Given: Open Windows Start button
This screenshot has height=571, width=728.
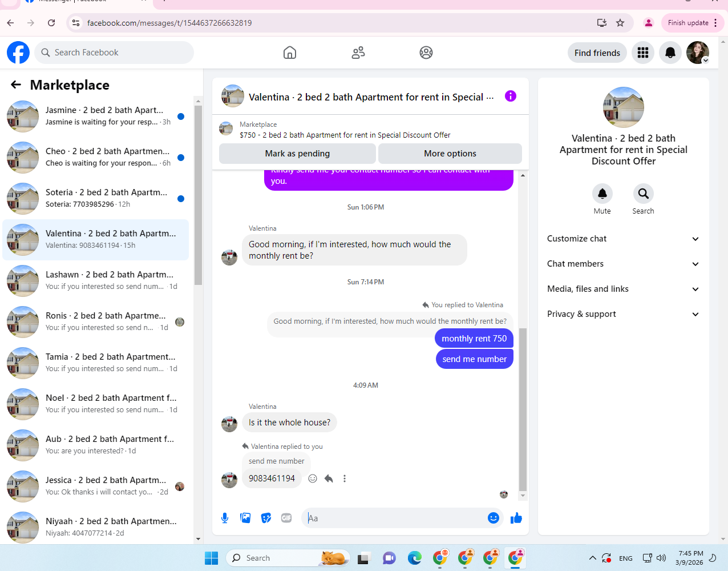Looking at the screenshot, I should coord(211,558).
